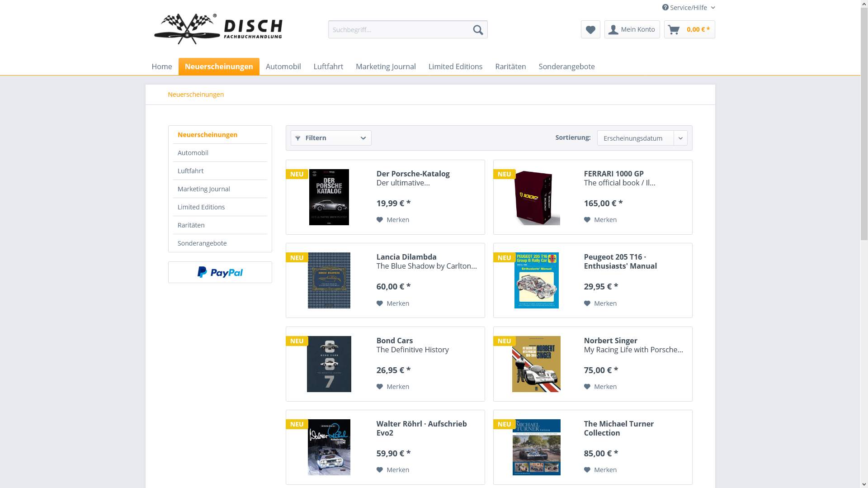Select Limited Editions in sidebar

(220, 207)
